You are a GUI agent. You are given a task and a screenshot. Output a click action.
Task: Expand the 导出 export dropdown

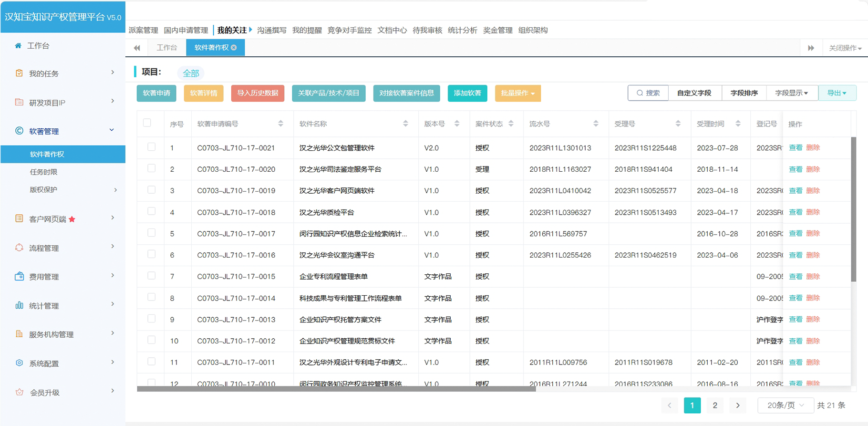[837, 94]
